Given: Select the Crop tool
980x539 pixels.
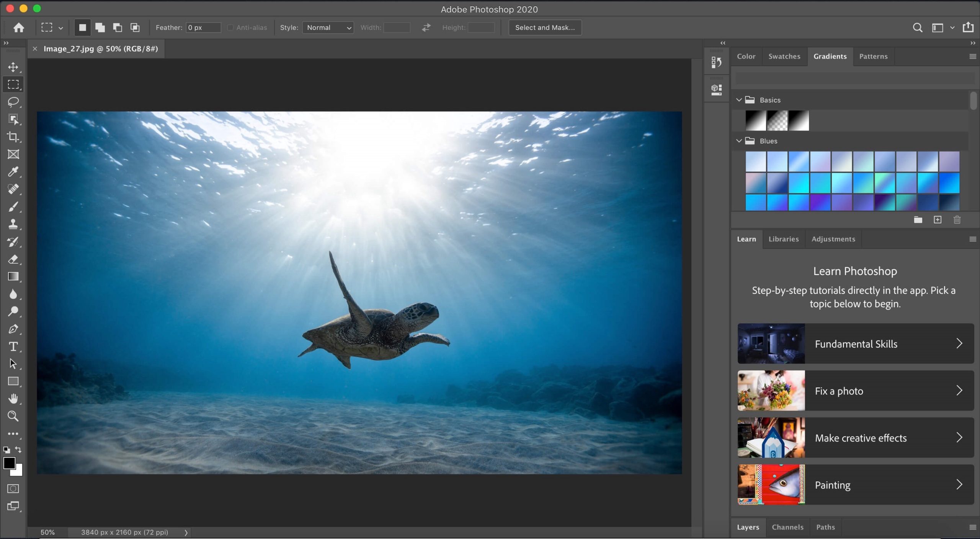Looking at the screenshot, I should pyautogui.click(x=13, y=137).
